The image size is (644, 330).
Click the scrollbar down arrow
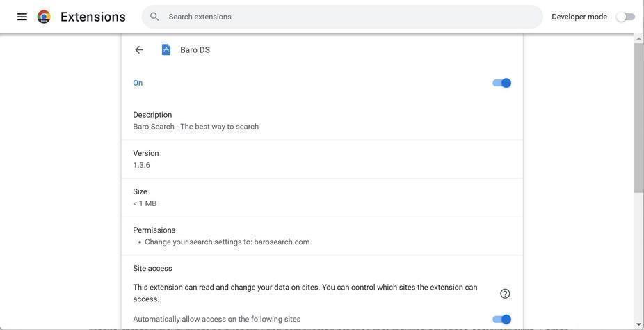(638, 324)
